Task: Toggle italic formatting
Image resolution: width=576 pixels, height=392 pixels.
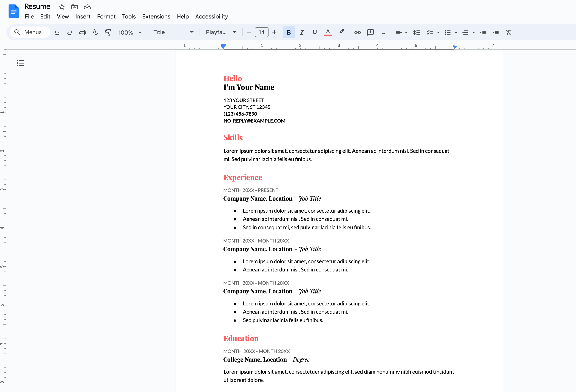Action: (x=302, y=32)
